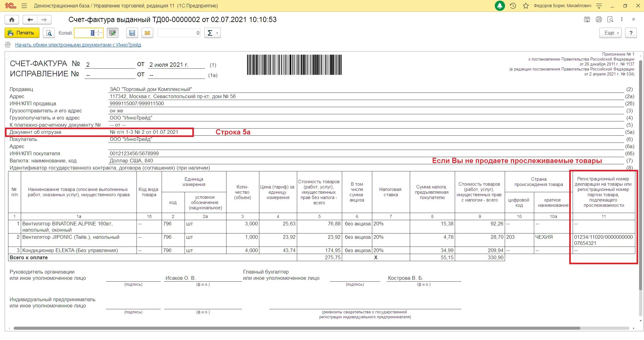Open the history clock icon
644x340 pixels.
coord(513,6)
